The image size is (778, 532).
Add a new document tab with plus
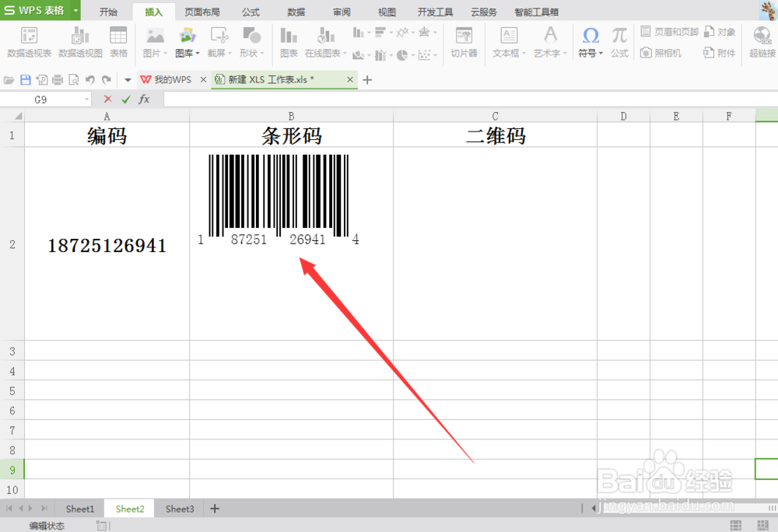point(367,80)
